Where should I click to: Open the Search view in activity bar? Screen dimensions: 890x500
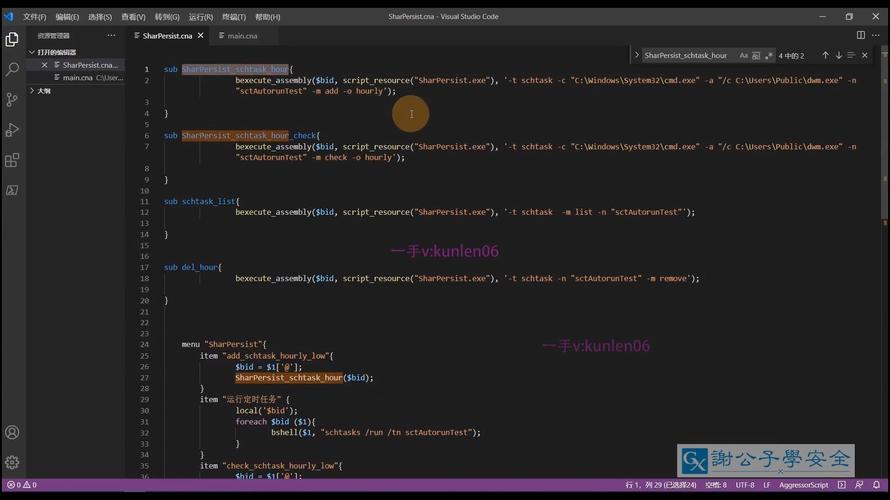[12, 69]
